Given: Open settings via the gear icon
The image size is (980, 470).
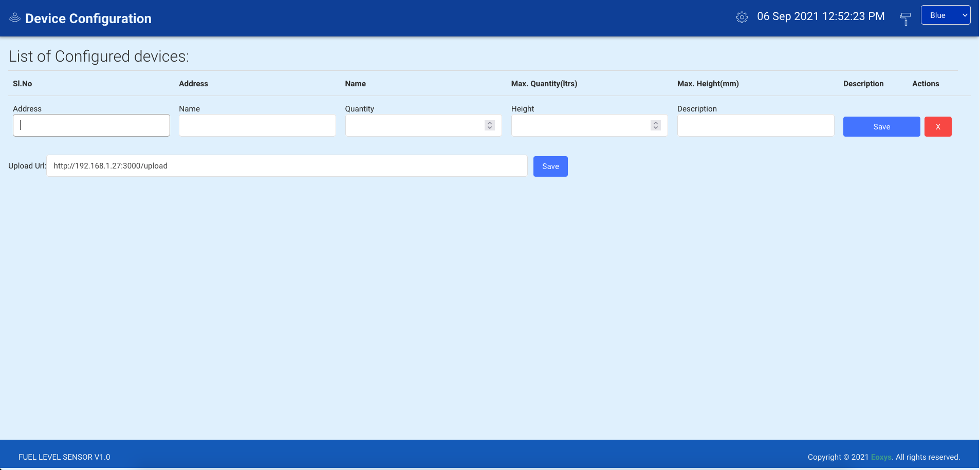Looking at the screenshot, I should pyautogui.click(x=742, y=17).
